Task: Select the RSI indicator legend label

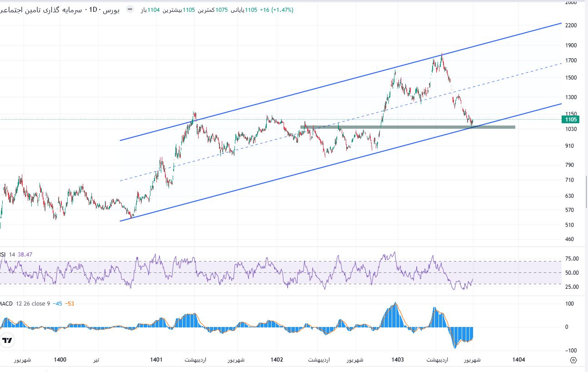Action: 3,255
